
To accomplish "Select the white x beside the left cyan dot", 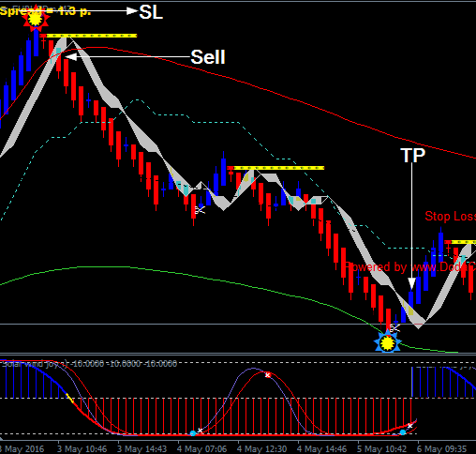I will [200, 431].
